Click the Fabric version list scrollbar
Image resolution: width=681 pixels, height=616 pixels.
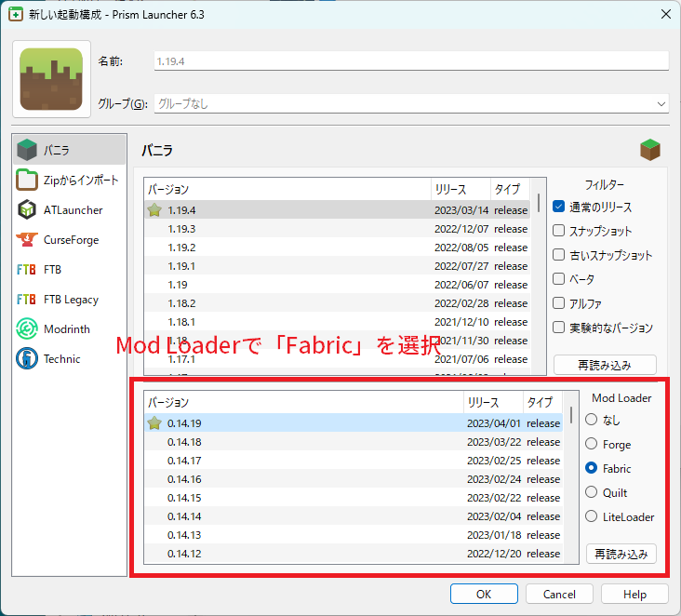pos(571,415)
